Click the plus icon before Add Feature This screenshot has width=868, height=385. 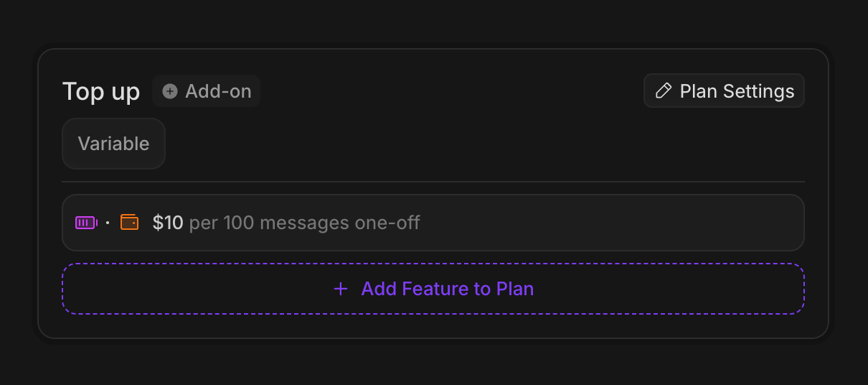pos(341,289)
